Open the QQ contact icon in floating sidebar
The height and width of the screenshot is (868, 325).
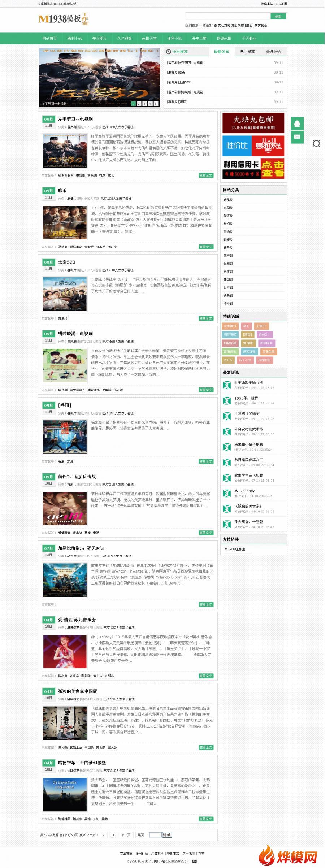pyautogui.click(x=297, y=123)
